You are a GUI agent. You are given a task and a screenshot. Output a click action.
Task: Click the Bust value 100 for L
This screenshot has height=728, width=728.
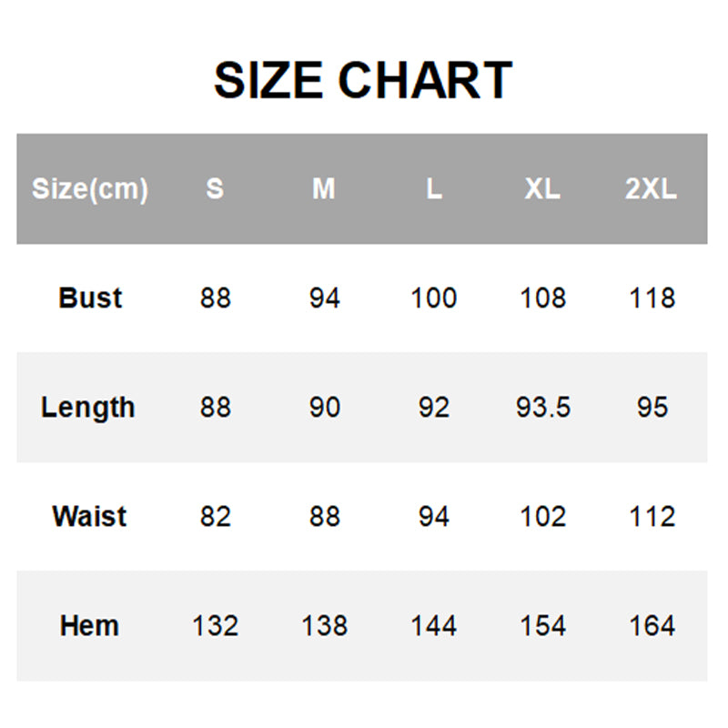(434, 298)
